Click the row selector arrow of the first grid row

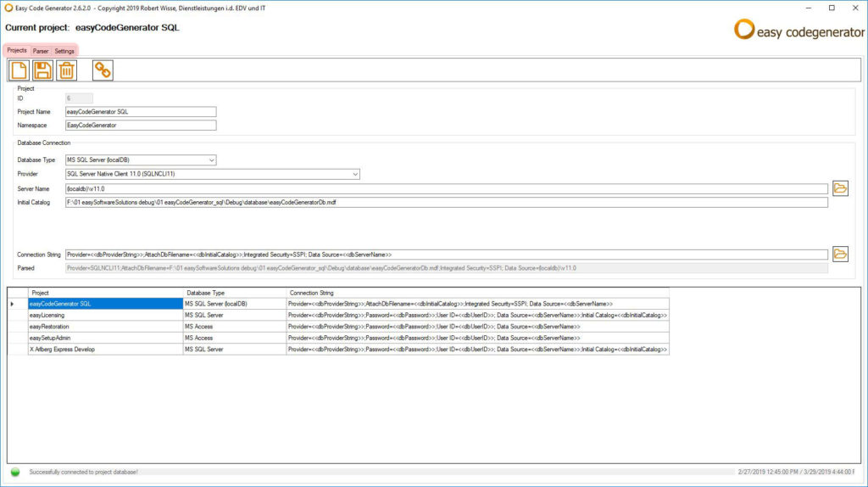18,304
